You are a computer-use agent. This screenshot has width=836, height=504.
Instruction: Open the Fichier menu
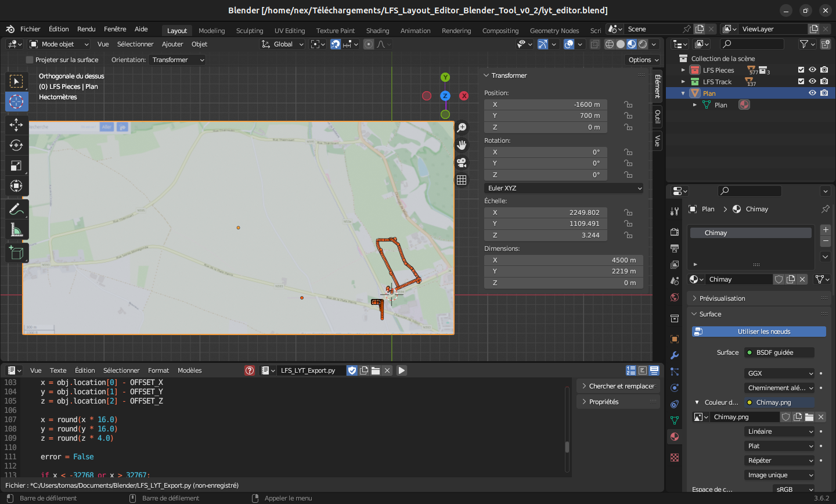point(30,29)
